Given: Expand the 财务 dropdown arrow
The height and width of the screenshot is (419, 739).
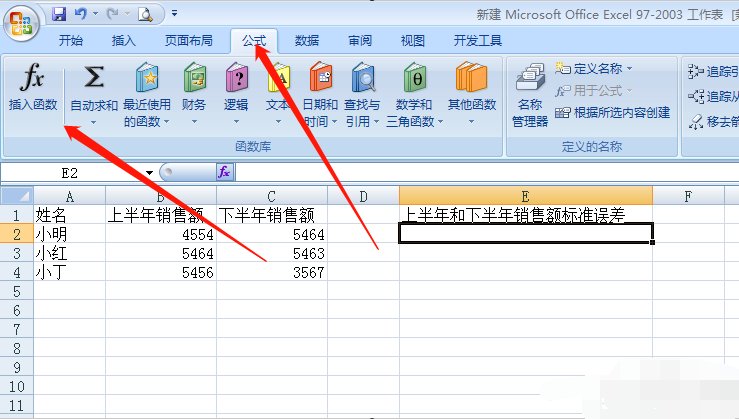Looking at the screenshot, I should coord(194,122).
